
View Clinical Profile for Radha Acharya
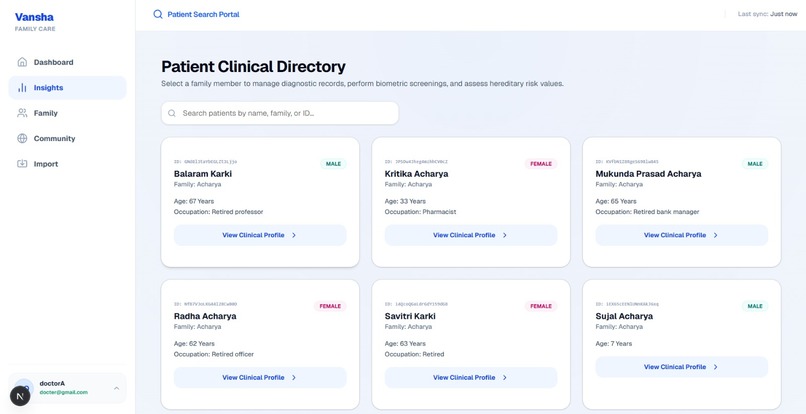pyautogui.click(x=260, y=377)
